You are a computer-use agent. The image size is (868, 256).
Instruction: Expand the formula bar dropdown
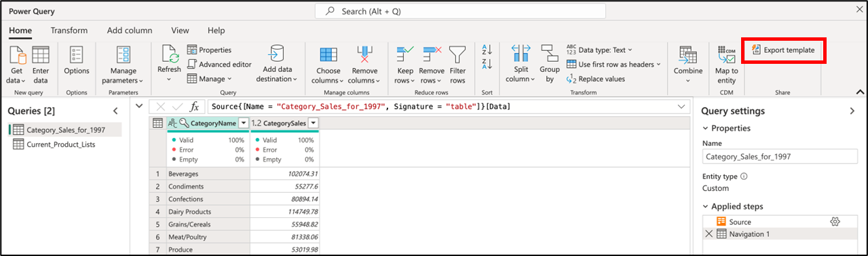pyautogui.click(x=681, y=107)
